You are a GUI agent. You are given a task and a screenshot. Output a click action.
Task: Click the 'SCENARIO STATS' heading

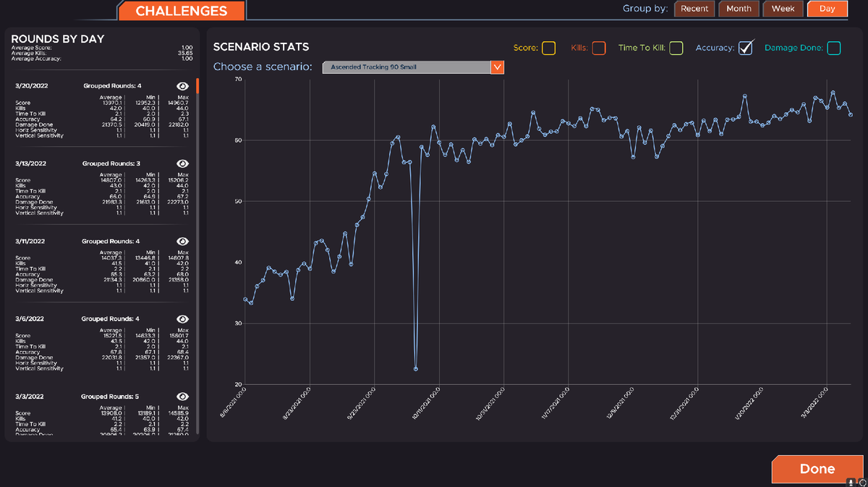pos(261,47)
